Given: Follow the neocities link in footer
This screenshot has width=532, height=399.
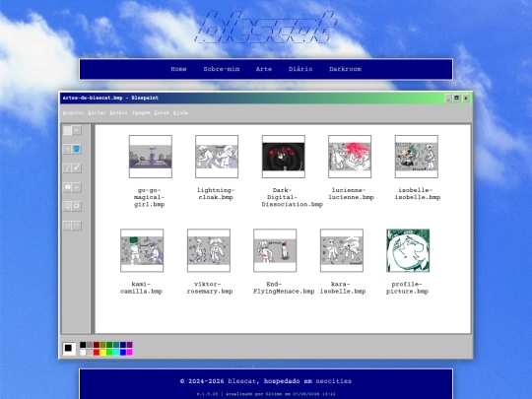Looking at the screenshot, I should tap(334, 381).
